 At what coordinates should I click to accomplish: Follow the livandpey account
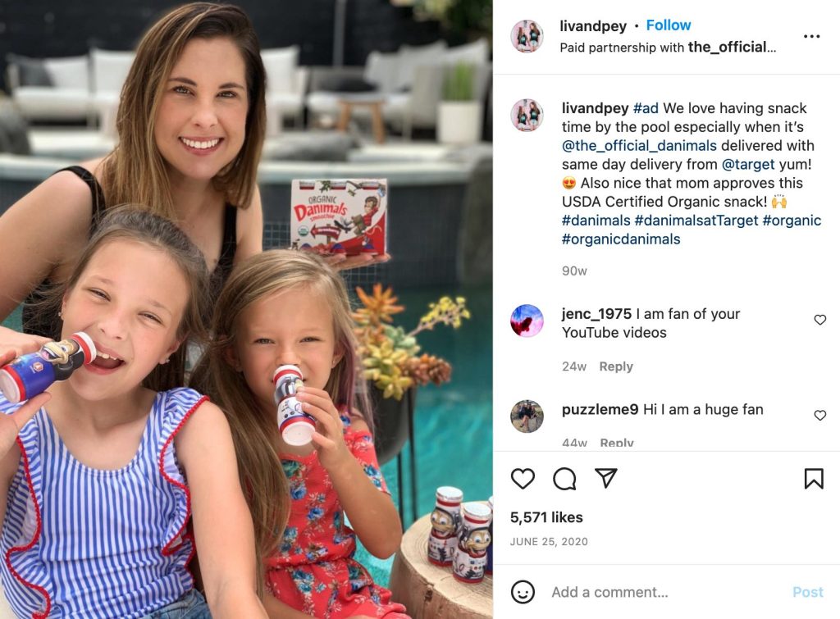[x=668, y=25]
